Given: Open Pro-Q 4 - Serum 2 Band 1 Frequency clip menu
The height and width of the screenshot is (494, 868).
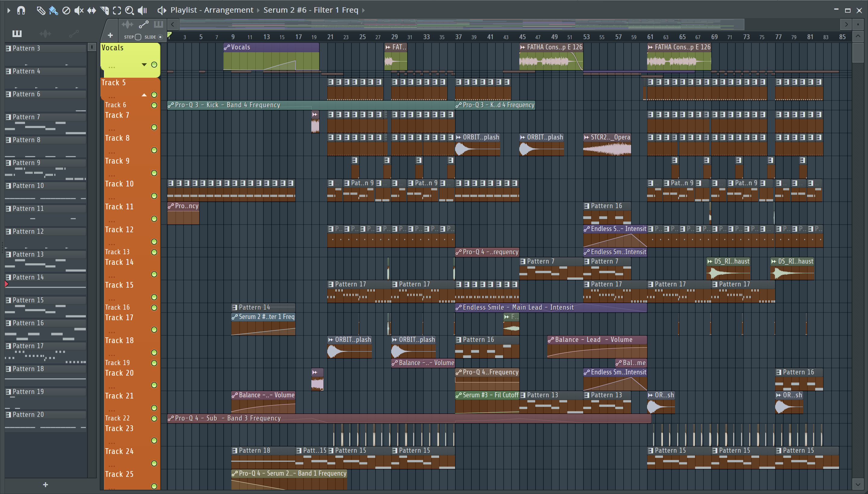Looking at the screenshot, I should pyautogui.click(x=235, y=474).
